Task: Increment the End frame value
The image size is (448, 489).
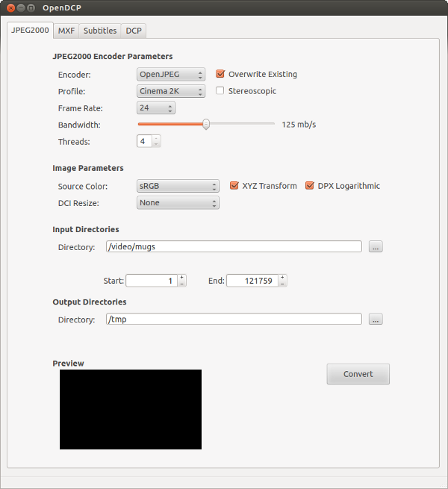Action: [282, 277]
